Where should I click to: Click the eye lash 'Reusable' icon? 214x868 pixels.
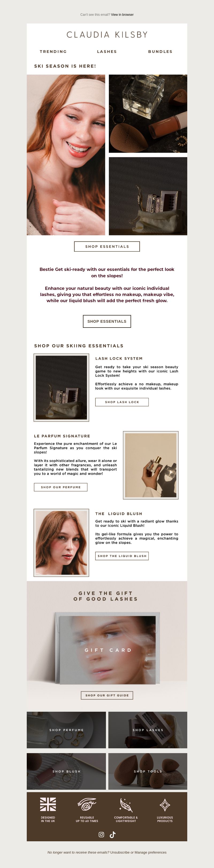[87, 804]
